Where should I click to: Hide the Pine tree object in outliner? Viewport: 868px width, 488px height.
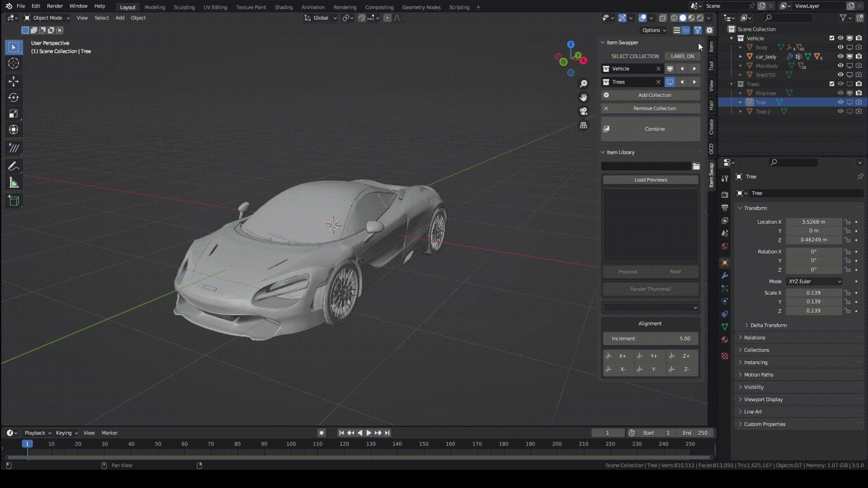(840, 93)
